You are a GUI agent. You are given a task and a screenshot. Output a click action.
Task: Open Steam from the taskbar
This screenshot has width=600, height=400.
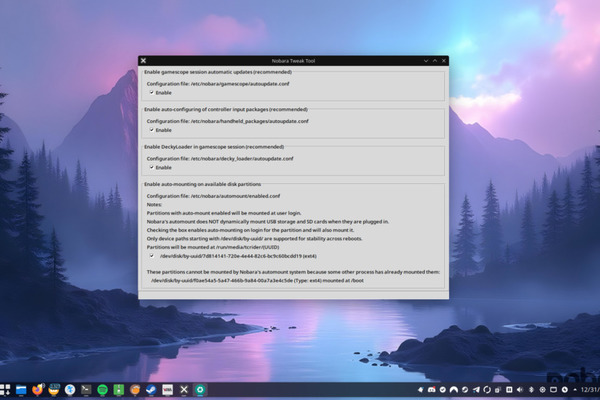point(151,389)
